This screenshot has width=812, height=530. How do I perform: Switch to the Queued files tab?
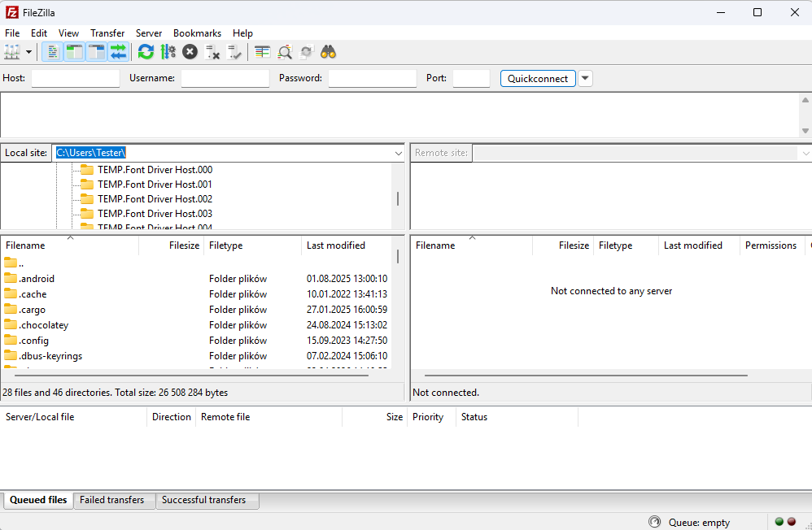pyautogui.click(x=38, y=500)
